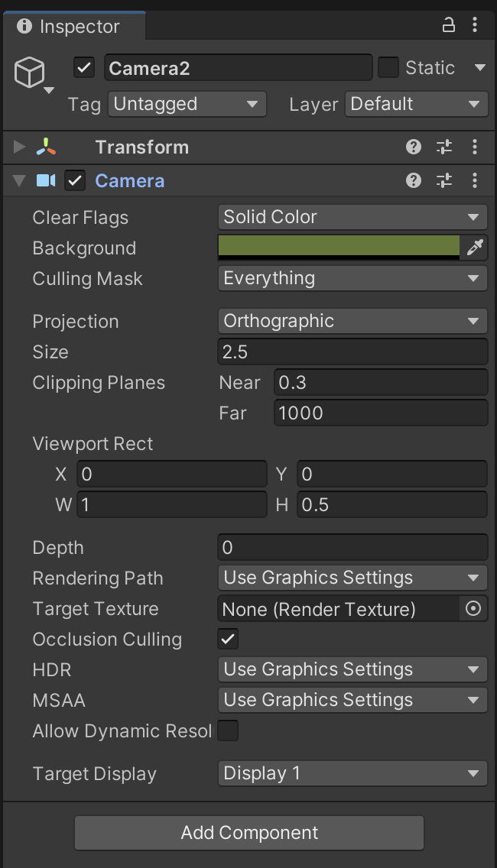Screen dimensions: 497x868
Task: Click the Add Component button
Action: coord(249,833)
